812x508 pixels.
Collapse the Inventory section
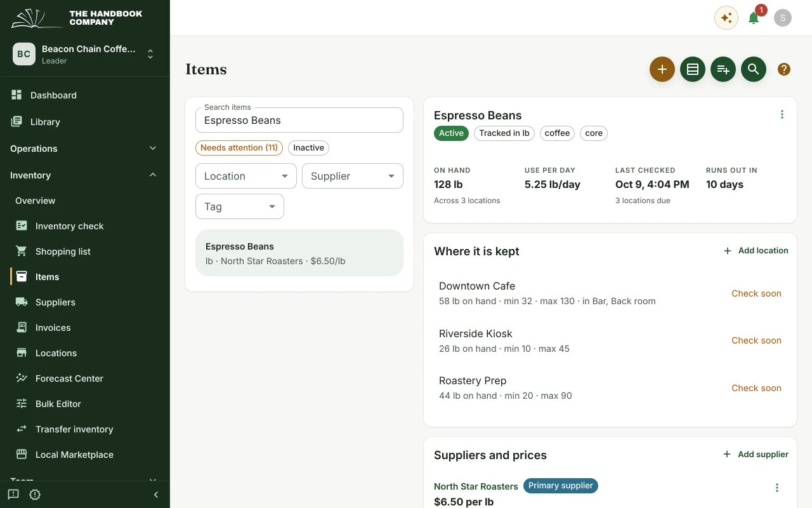click(85, 175)
